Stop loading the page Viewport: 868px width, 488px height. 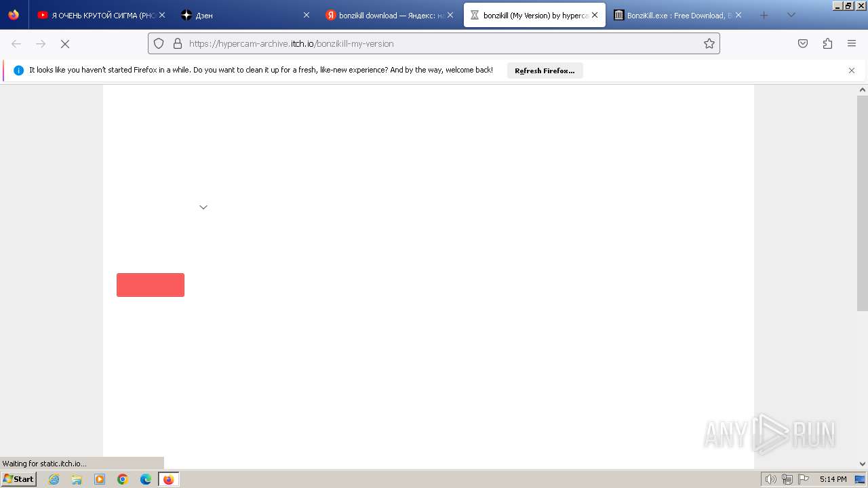click(x=65, y=43)
